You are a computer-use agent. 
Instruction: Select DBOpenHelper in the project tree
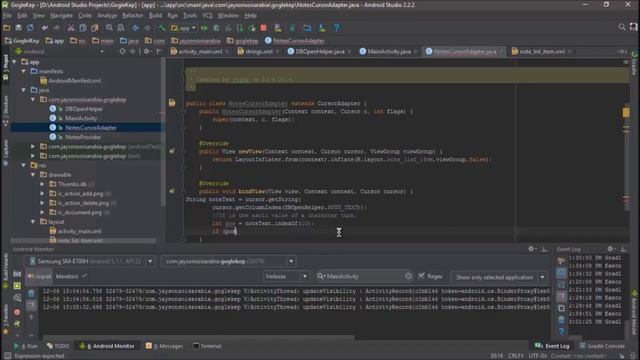tap(84, 109)
